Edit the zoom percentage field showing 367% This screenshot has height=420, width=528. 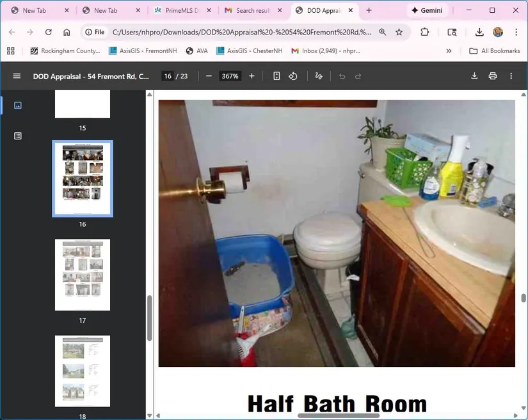tap(230, 76)
